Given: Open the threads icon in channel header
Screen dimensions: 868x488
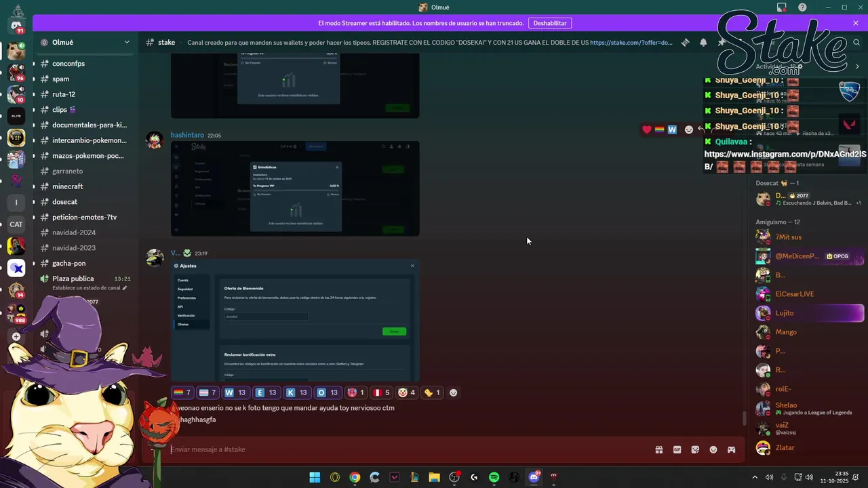Looking at the screenshot, I should 686,42.
